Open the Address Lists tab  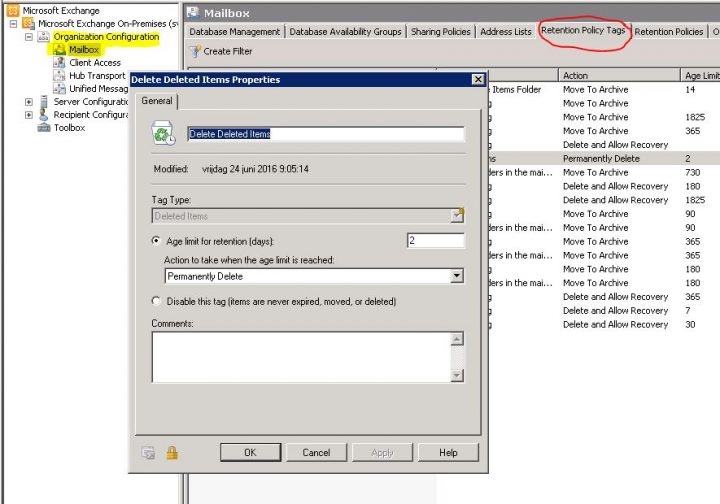pos(506,32)
